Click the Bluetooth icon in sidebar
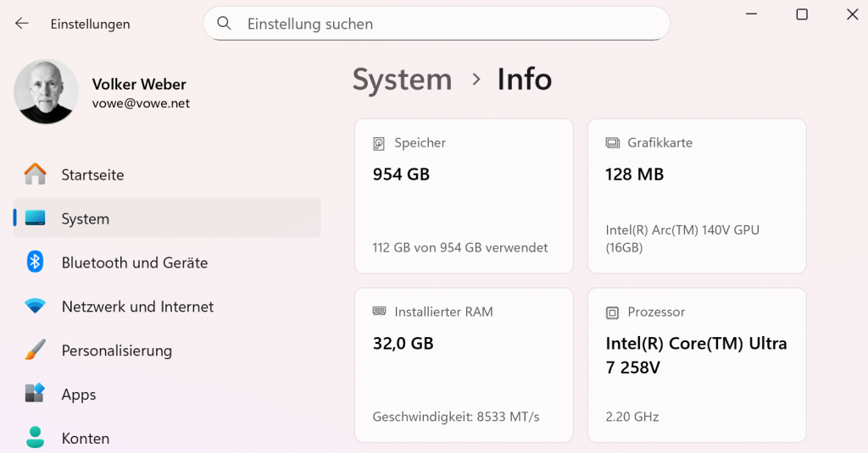 (x=35, y=262)
